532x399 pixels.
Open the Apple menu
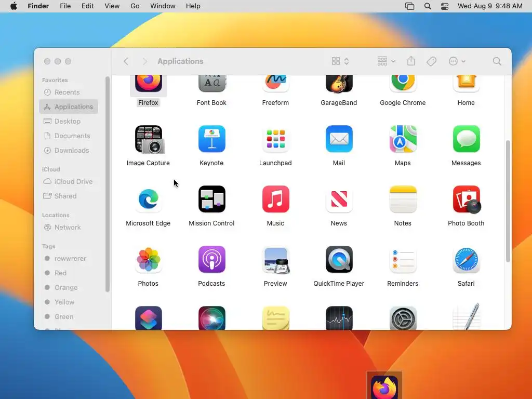(14, 6)
